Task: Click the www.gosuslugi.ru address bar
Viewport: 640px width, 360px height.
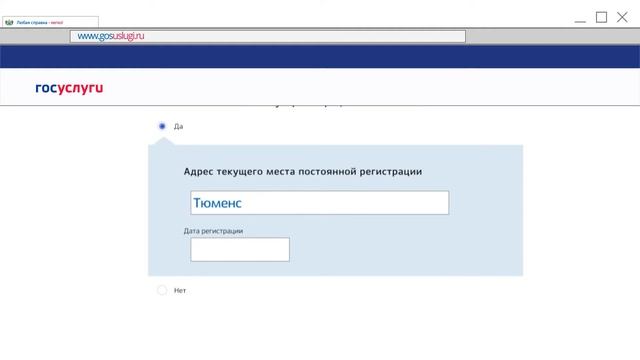Action: point(268,36)
